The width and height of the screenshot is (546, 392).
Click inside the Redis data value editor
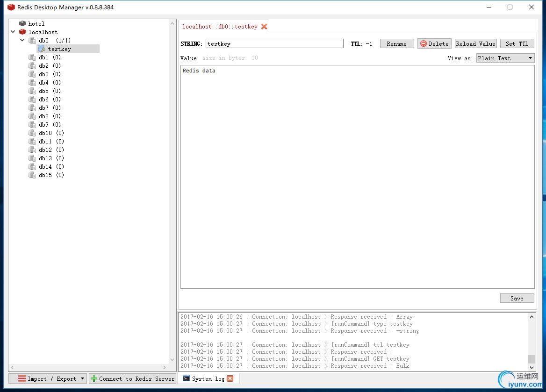357,177
